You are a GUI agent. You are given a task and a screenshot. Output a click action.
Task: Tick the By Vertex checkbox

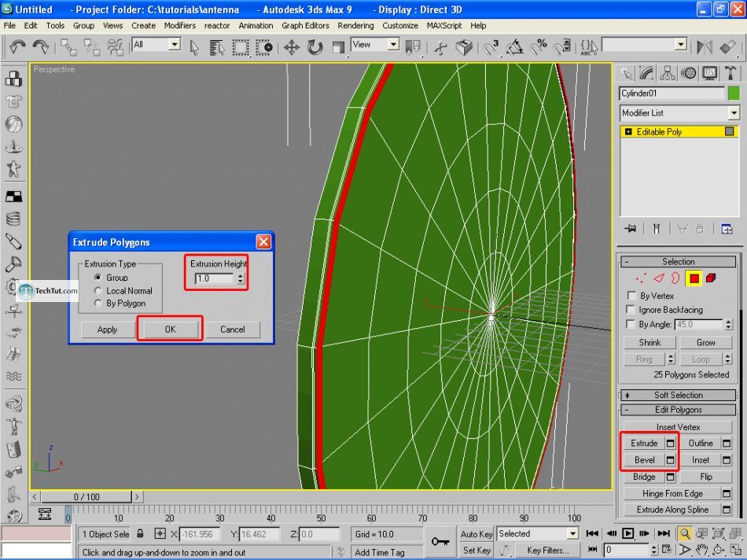pos(631,296)
